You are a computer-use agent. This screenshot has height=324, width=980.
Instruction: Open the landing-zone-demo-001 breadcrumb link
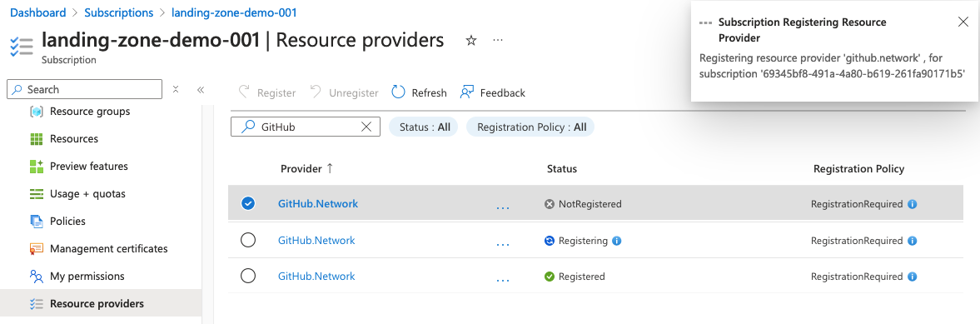click(234, 12)
